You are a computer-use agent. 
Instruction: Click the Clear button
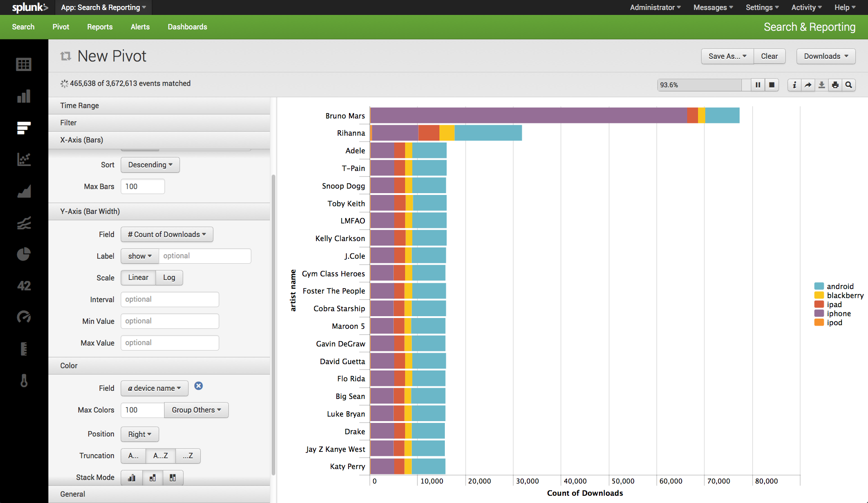(x=769, y=57)
